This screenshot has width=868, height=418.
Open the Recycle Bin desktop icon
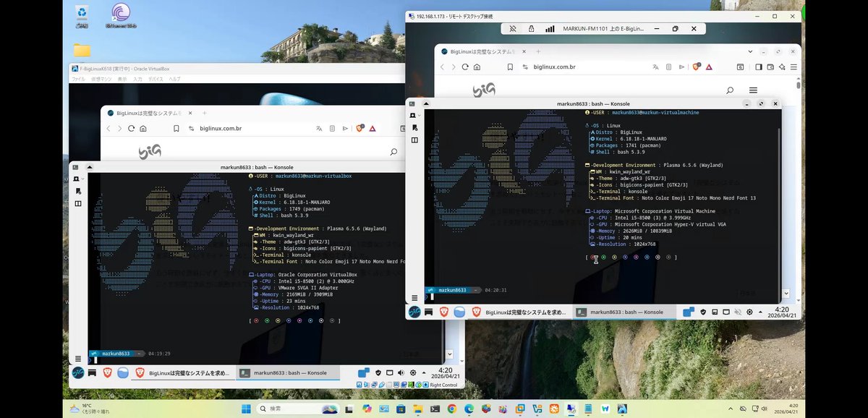tap(82, 15)
